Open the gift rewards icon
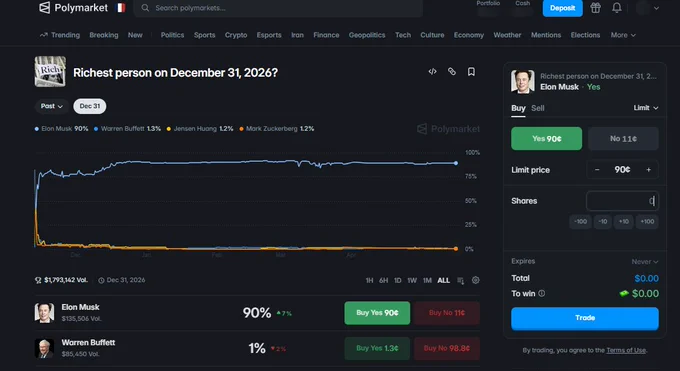 click(x=595, y=8)
